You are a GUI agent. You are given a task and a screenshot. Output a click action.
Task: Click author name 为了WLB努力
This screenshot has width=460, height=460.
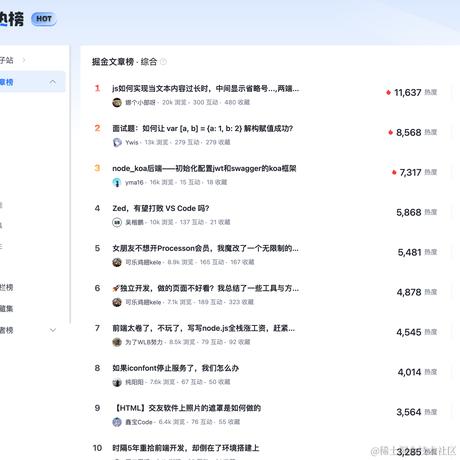tap(144, 342)
